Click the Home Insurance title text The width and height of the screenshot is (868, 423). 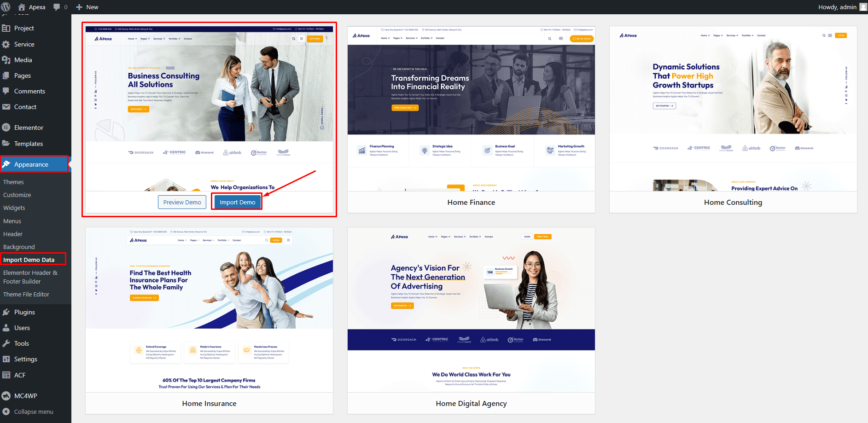tap(209, 404)
